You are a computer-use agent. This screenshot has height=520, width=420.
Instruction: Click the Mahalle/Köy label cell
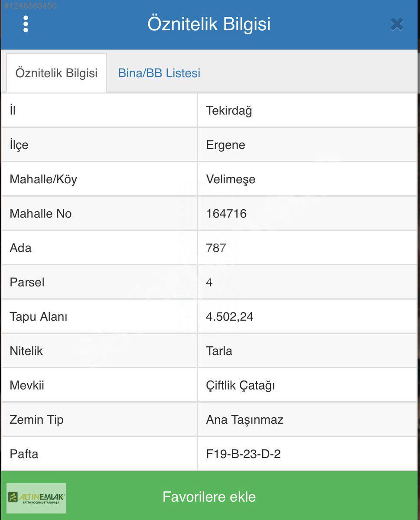click(99, 179)
